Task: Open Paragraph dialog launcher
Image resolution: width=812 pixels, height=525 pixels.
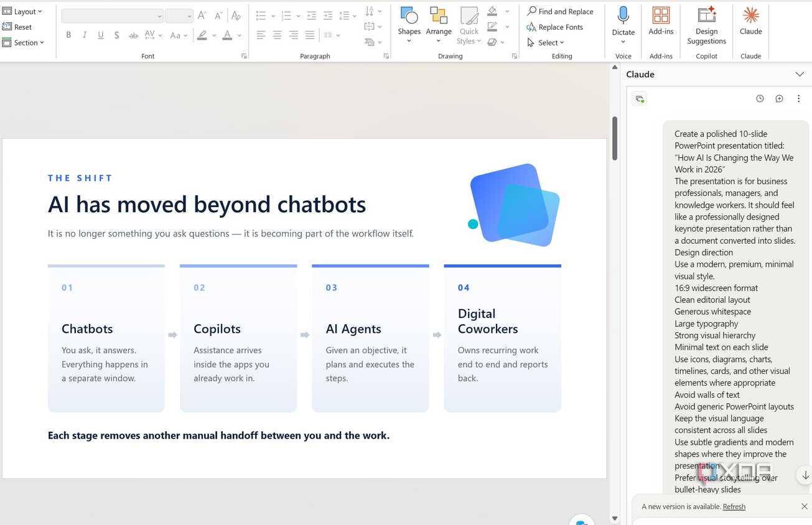Action: 386,56
